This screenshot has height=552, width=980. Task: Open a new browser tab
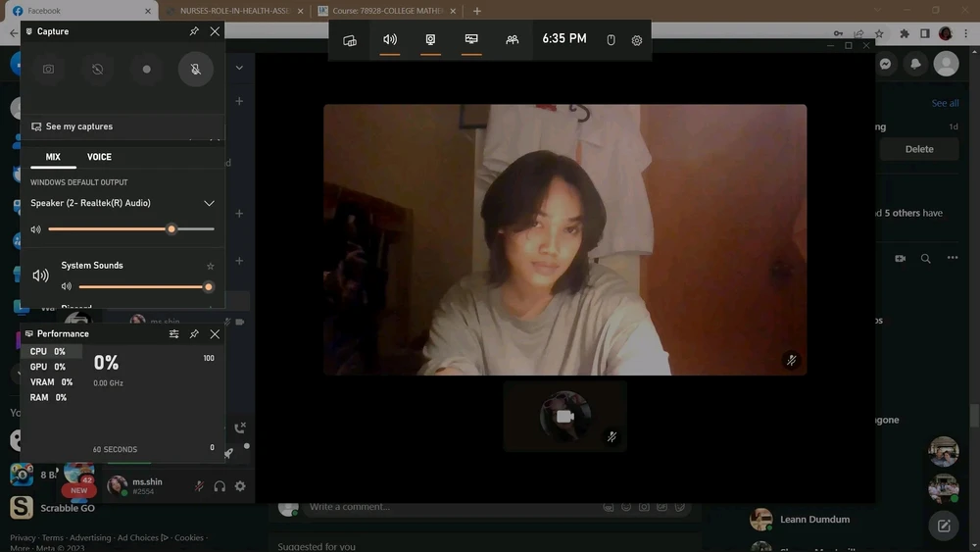(477, 11)
